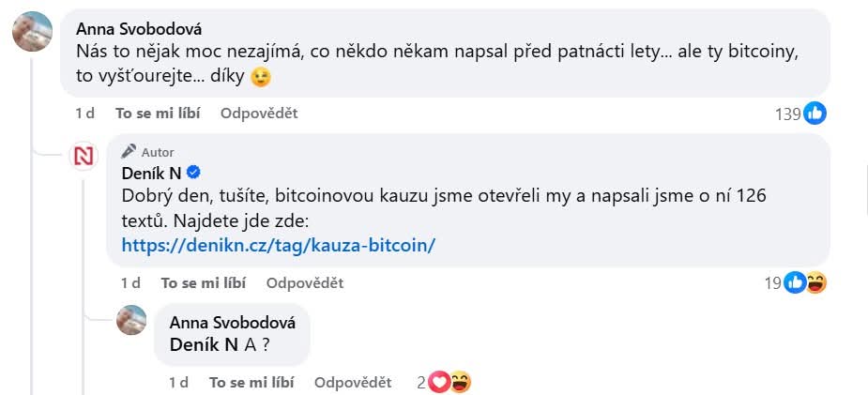Toggle "To se mi líbí" on the "A ?" reply
The image size is (868, 395).
pos(251,383)
